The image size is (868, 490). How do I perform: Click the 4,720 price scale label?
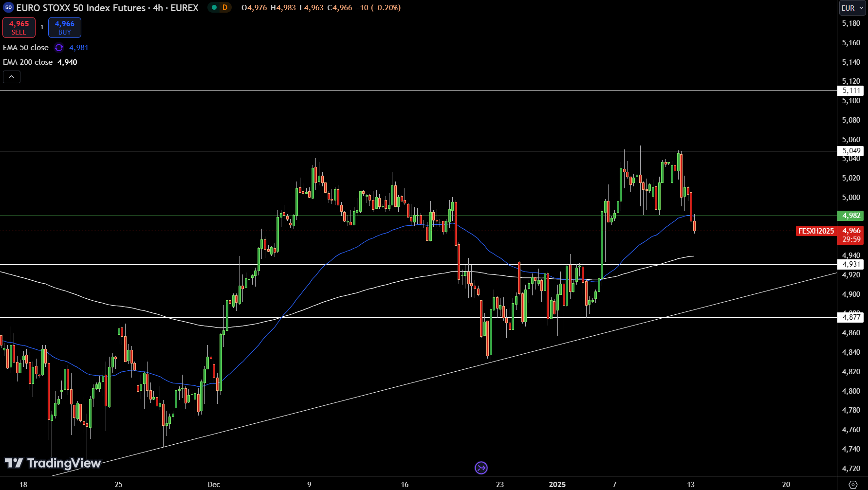click(851, 469)
